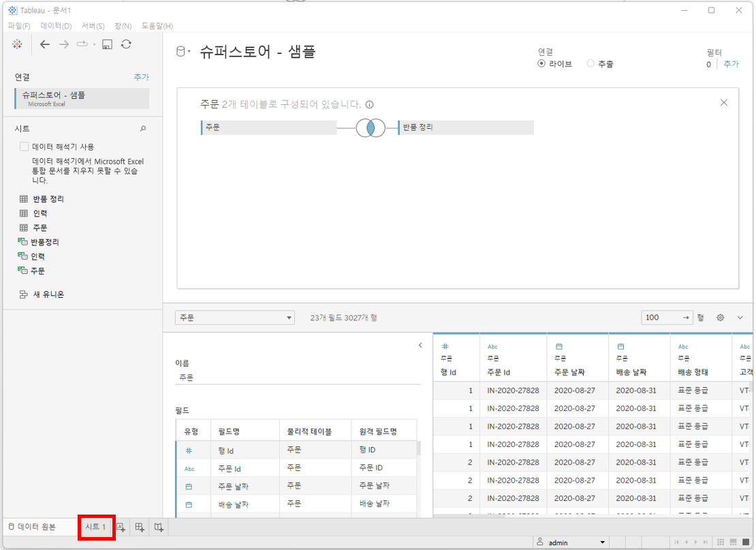Click date type icon for 배송 날짜 row

(189, 504)
